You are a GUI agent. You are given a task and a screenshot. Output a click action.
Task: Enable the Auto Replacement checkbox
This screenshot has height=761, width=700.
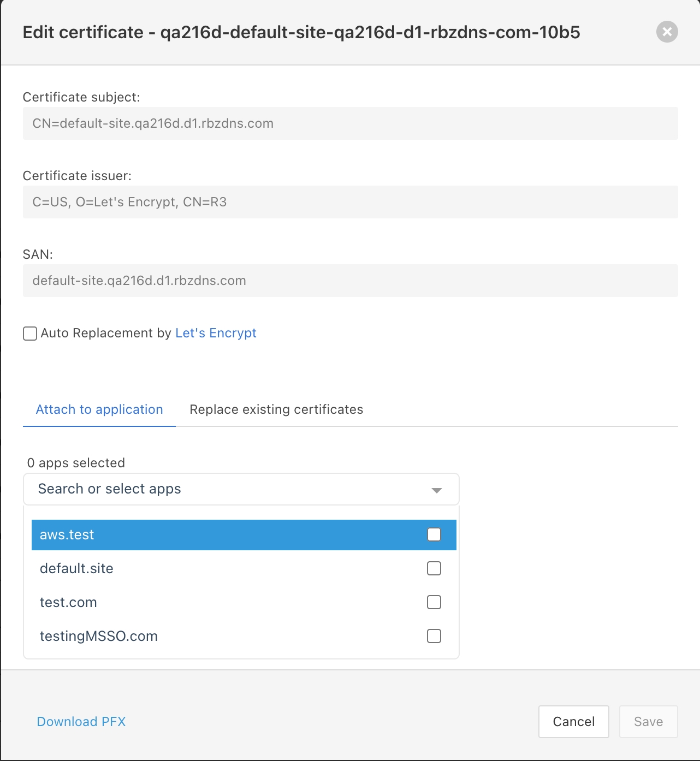click(30, 334)
